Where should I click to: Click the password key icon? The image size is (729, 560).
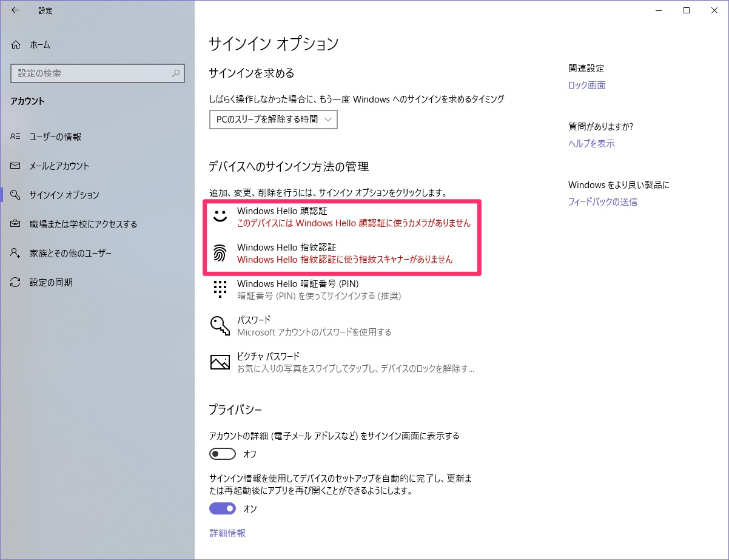coord(220,326)
